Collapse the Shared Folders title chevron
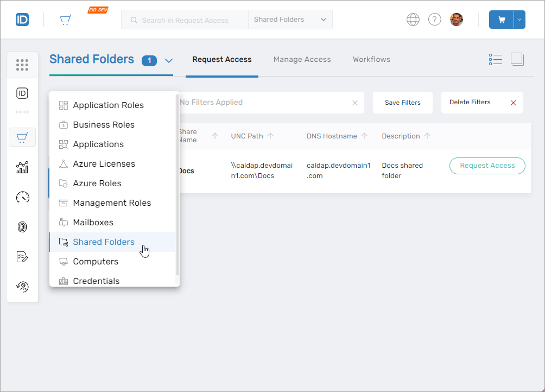This screenshot has width=545, height=392. (168, 60)
